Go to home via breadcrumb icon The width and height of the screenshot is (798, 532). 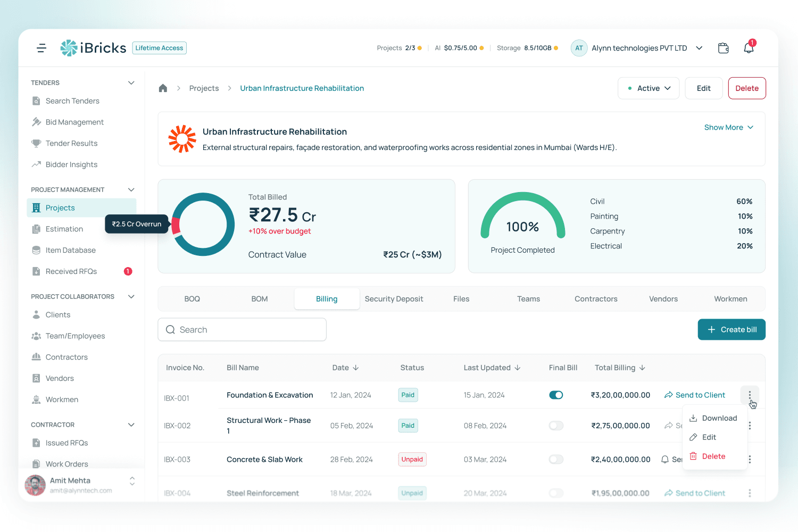click(x=163, y=88)
